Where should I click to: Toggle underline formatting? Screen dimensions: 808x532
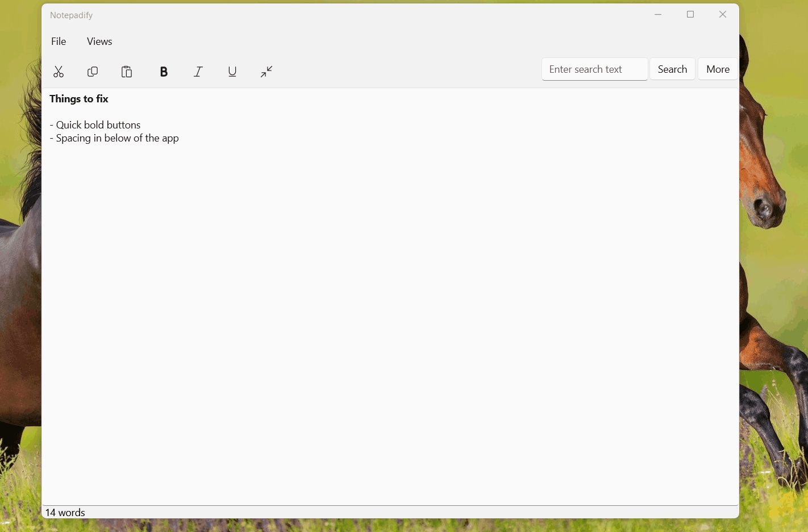pyautogui.click(x=232, y=72)
